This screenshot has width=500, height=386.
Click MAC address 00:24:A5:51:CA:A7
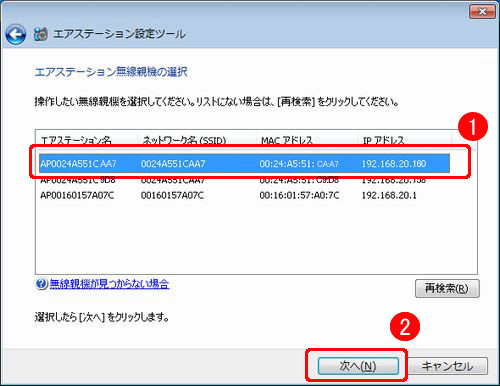pyautogui.click(x=299, y=164)
